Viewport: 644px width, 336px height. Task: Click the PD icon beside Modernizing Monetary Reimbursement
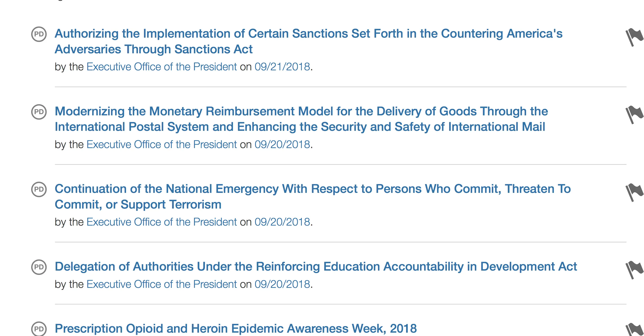click(39, 112)
